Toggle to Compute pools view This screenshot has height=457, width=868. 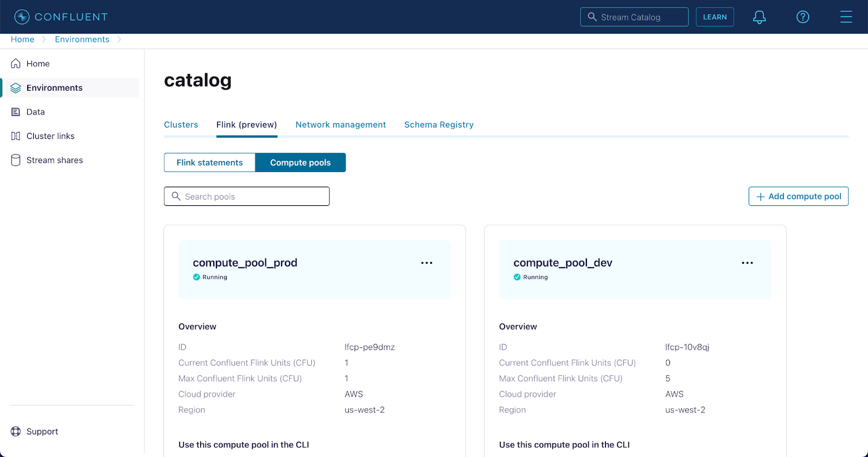coord(301,162)
